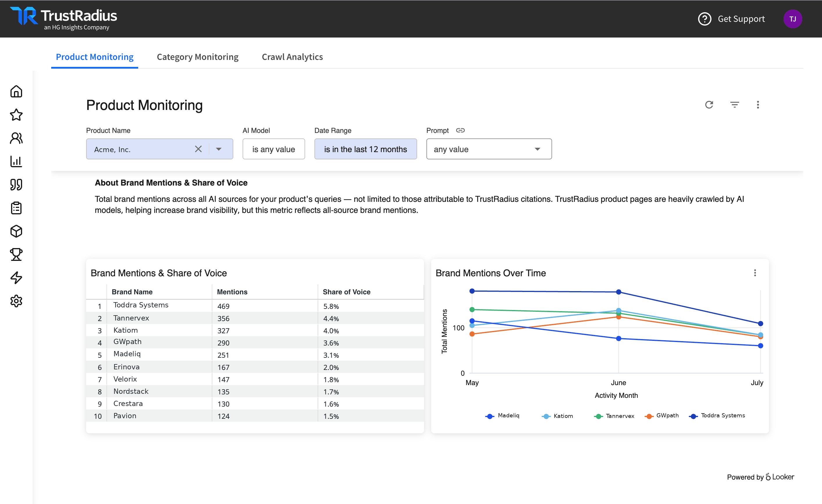Select the GWpath brand cell
Viewport: 822px width, 504px height.
[x=159, y=342]
